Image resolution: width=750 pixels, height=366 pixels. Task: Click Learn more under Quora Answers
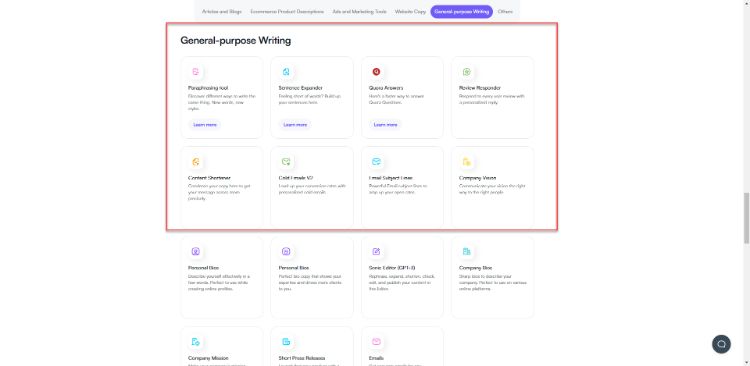[x=386, y=124]
